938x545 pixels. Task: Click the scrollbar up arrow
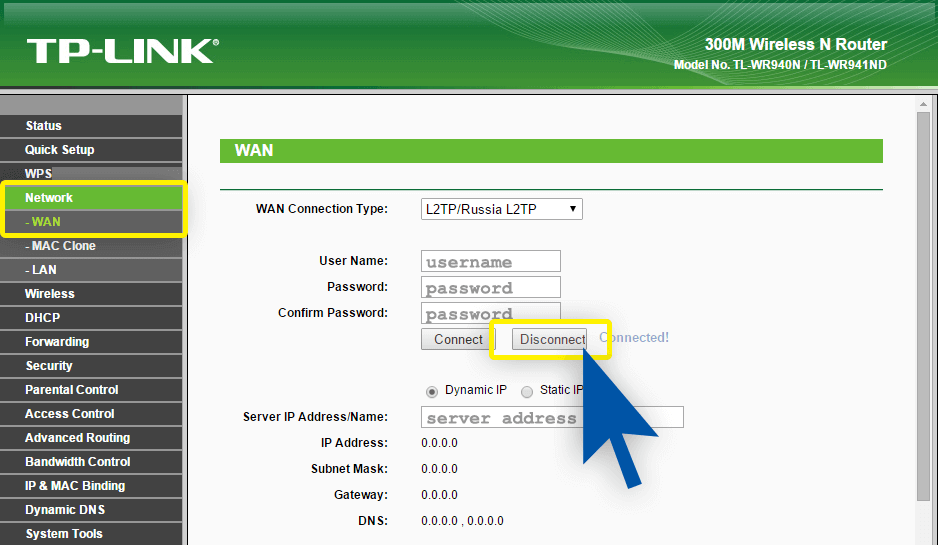point(924,104)
